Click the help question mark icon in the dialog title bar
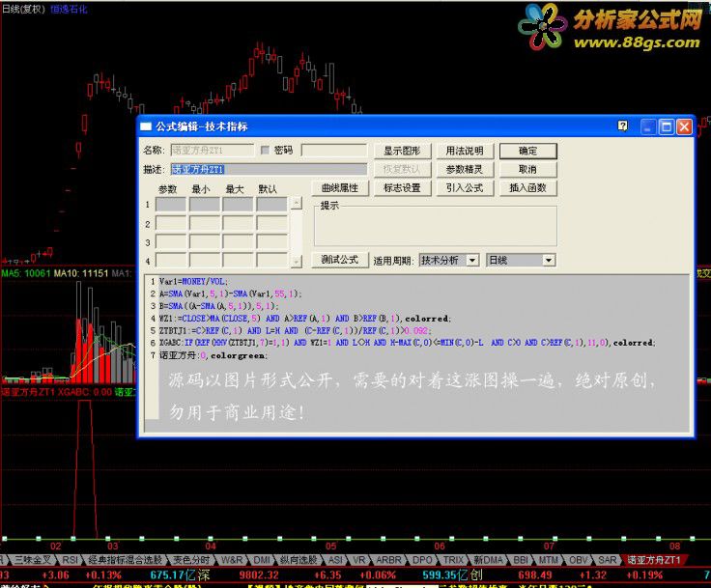 pyautogui.click(x=622, y=126)
